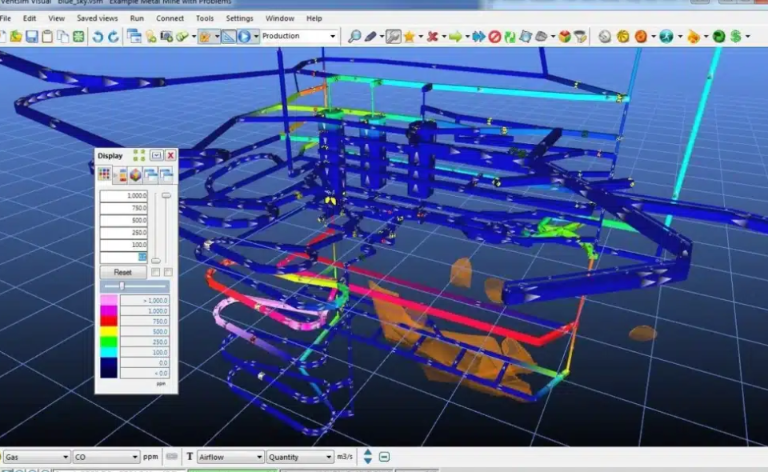Click the blue running-figure globe icon
768x472 pixels.
(x=666, y=37)
